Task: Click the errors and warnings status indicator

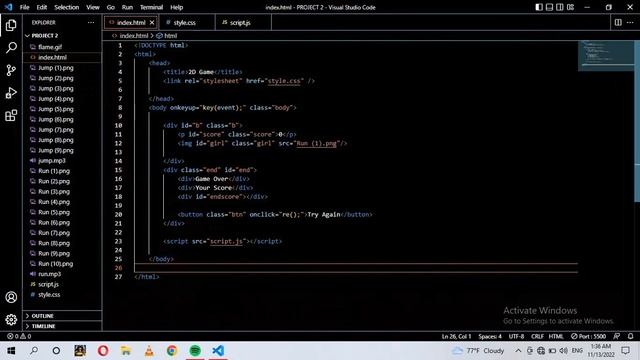Action: 19,336
